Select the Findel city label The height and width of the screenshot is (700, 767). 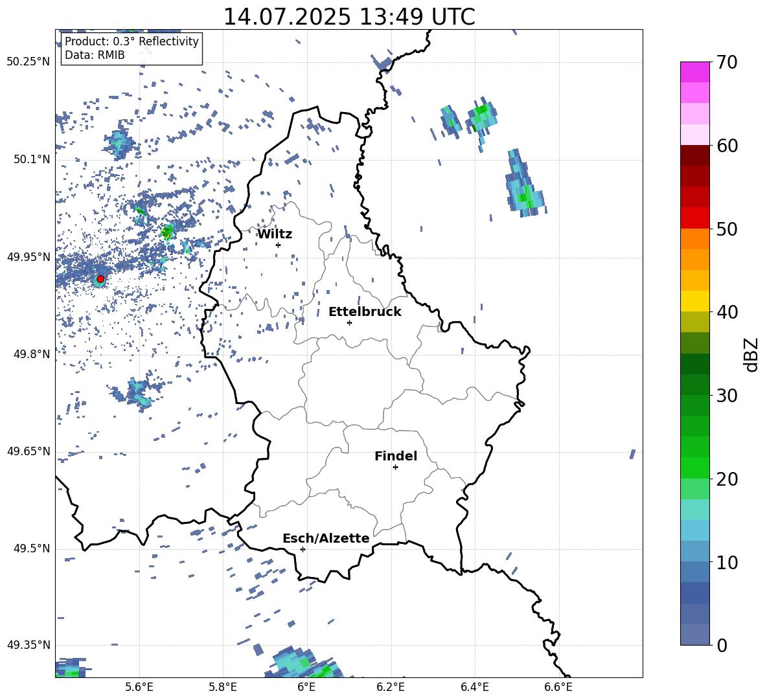point(396,456)
